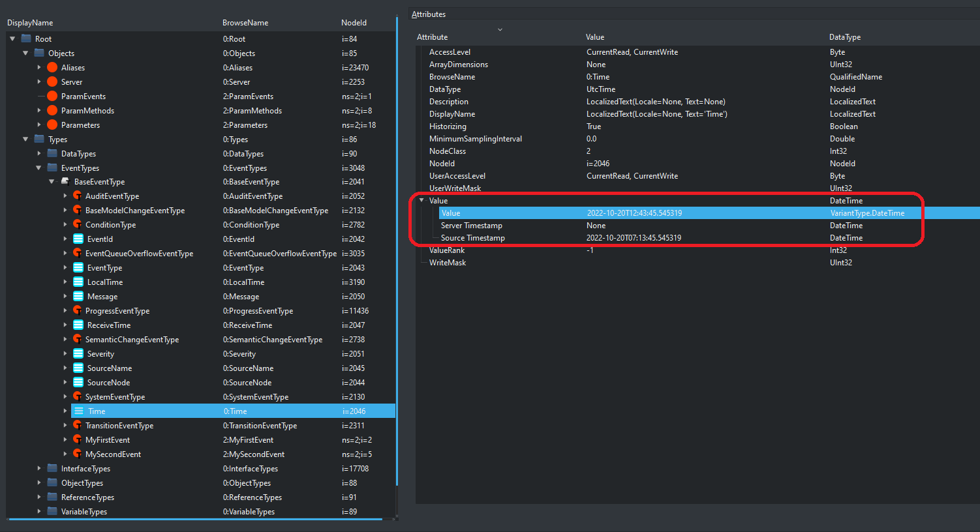Click the ProgressEventType icon
Image resolution: width=980 pixels, height=532 pixels.
[77, 311]
